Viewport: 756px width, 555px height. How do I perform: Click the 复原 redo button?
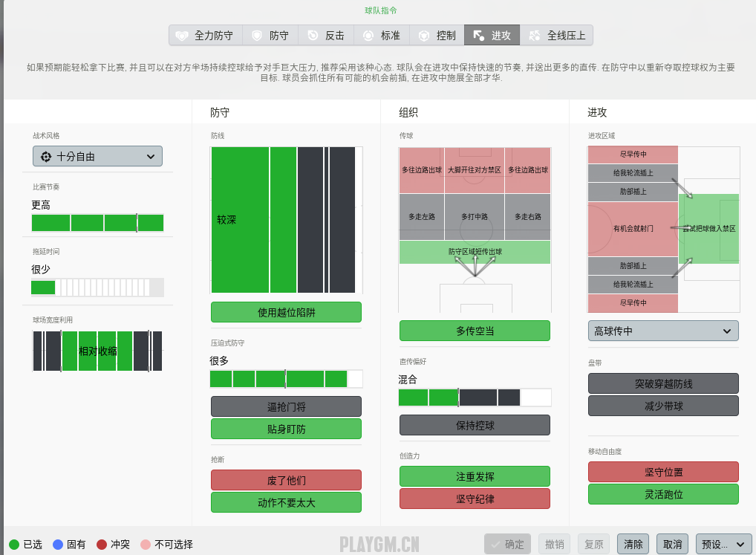click(593, 545)
